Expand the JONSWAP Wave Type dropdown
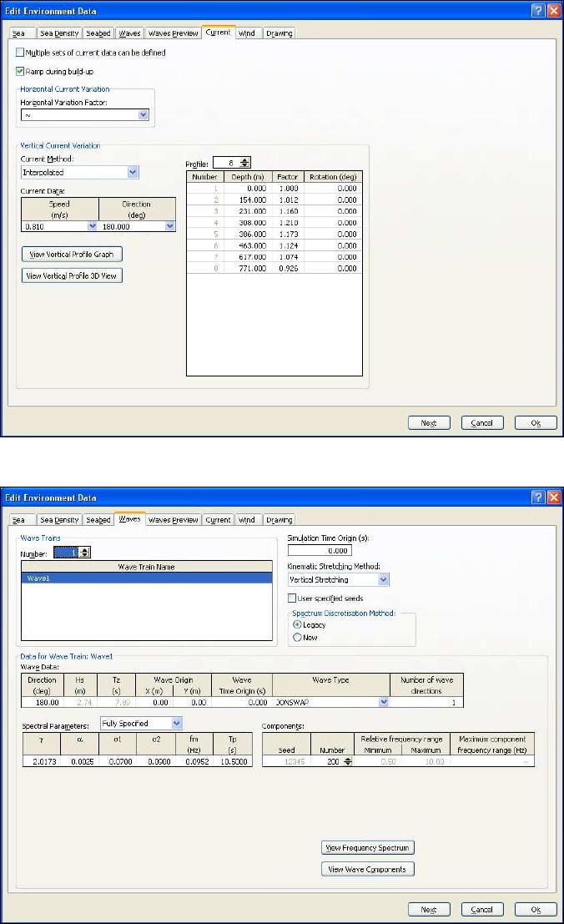 click(384, 703)
